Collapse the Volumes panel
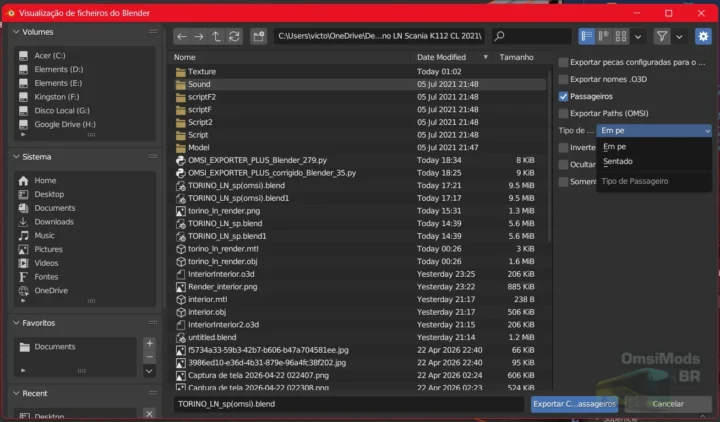Viewport: 720px width, 422px height. click(16, 32)
